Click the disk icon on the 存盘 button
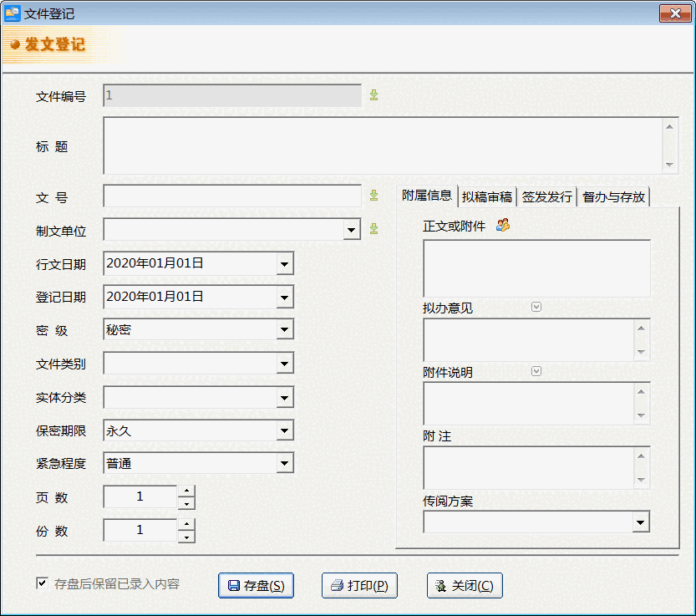The height and width of the screenshot is (616, 696). (x=235, y=585)
